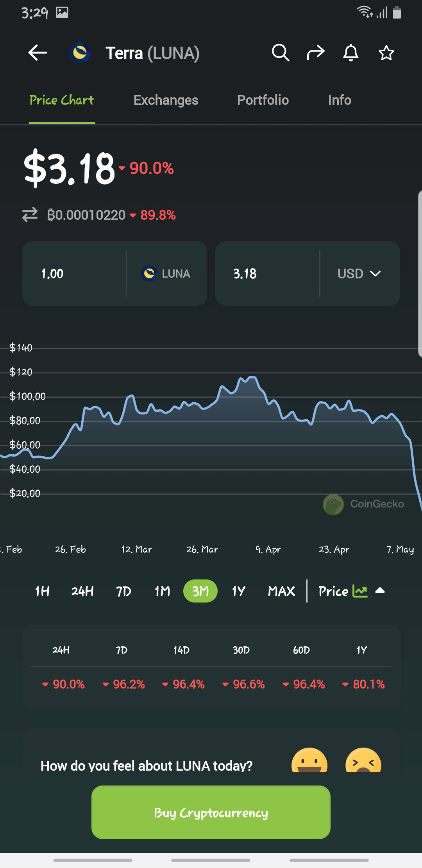Expand the Price chart mode selector arrow
The image size is (422, 868).
(x=380, y=591)
